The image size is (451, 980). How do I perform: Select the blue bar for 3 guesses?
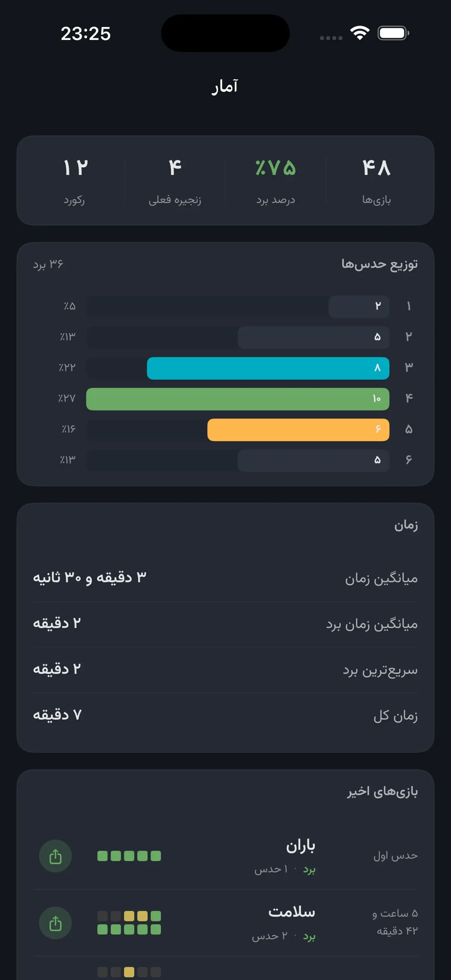(268, 368)
